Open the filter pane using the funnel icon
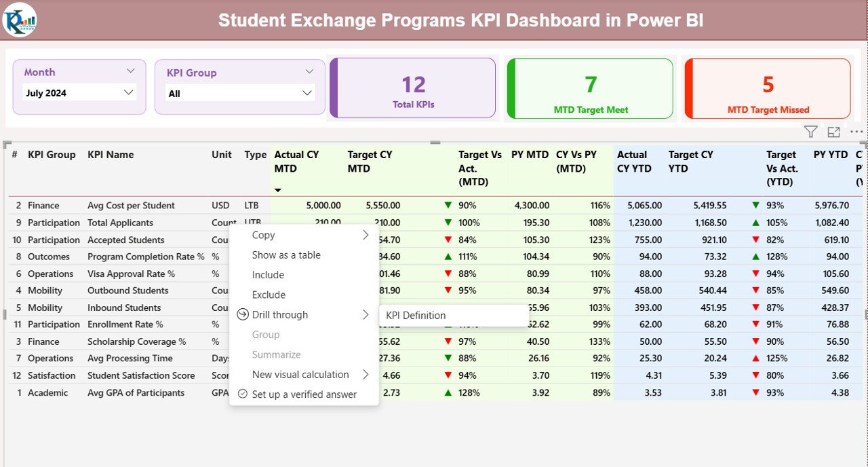The height and width of the screenshot is (467, 868). (x=810, y=131)
